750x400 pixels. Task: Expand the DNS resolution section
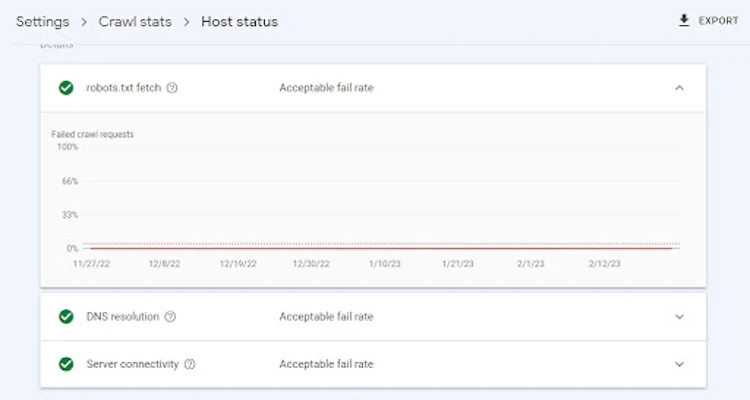[679, 317]
